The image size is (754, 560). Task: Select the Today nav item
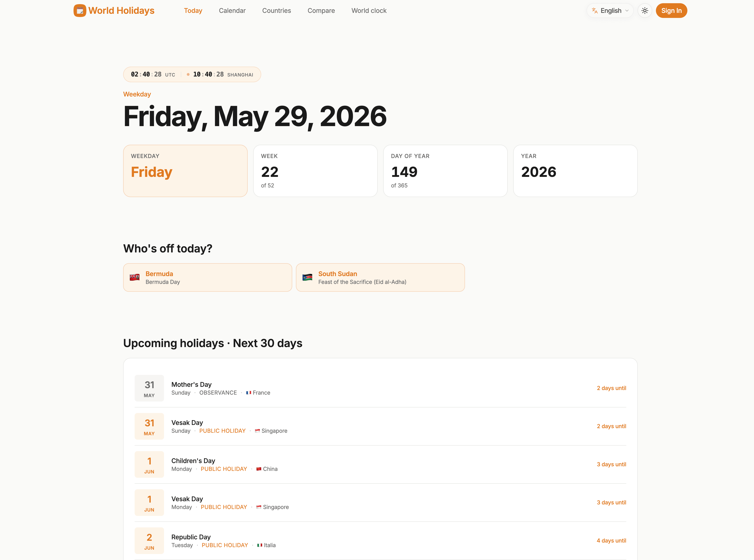(193, 11)
